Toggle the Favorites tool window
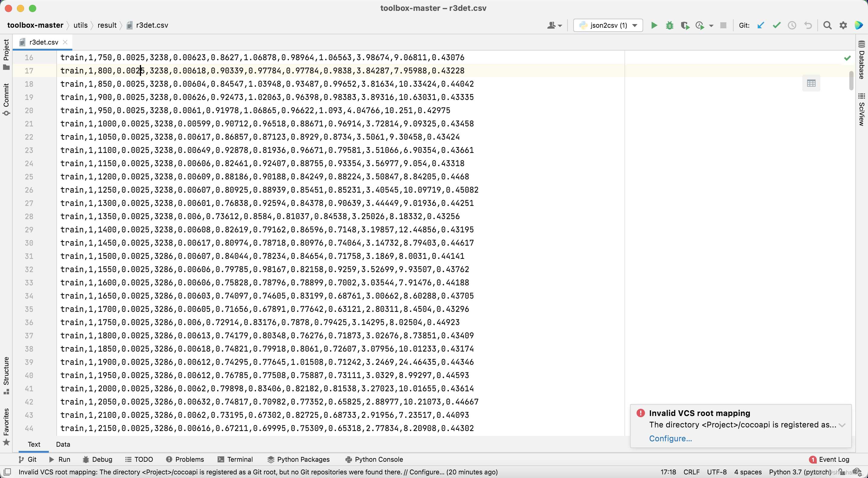Screen dimensions: 868x478 (x=6, y=424)
